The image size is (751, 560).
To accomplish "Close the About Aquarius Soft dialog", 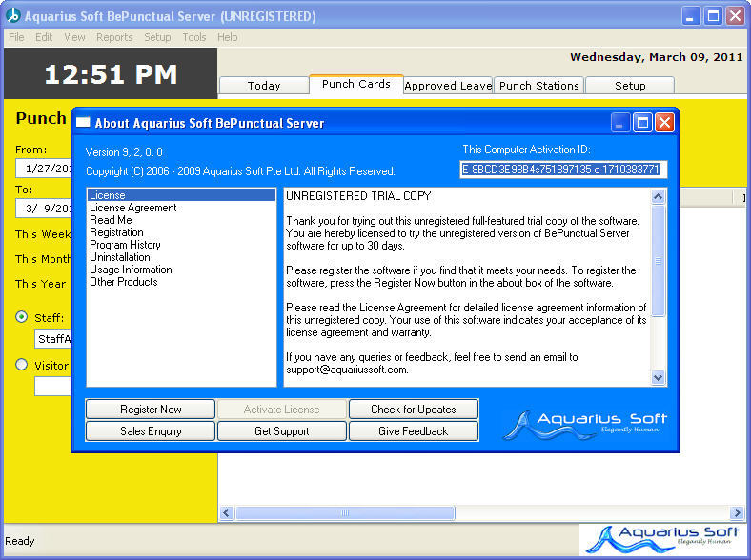I will 664,123.
